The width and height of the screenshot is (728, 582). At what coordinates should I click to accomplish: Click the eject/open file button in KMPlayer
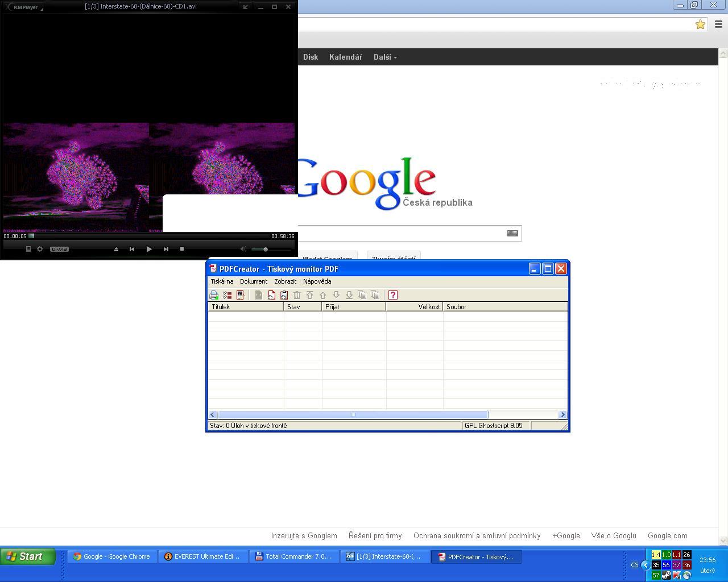pyautogui.click(x=116, y=249)
